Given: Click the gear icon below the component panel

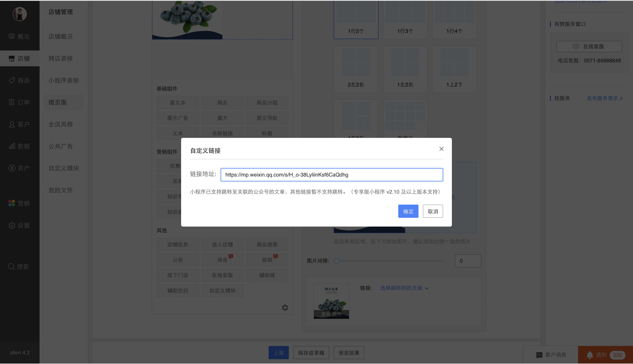Looking at the screenshot, I should (x=285, y=308).
